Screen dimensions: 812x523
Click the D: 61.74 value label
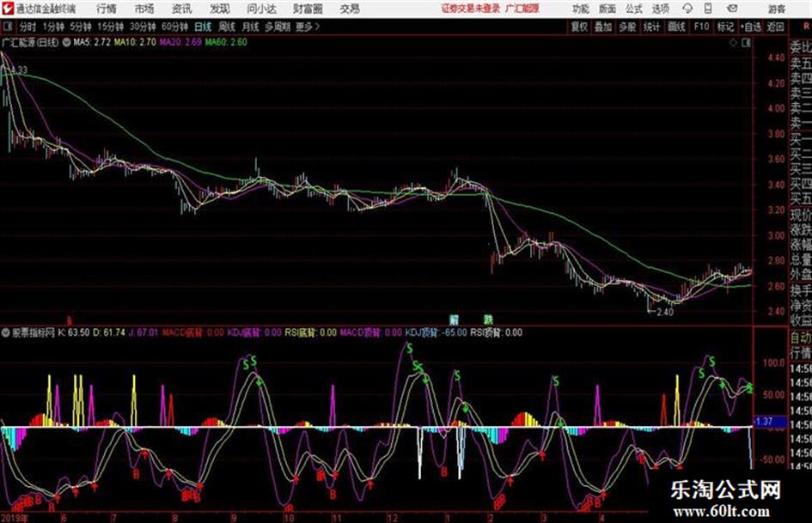pyautogui.click(x=109, y=332)
